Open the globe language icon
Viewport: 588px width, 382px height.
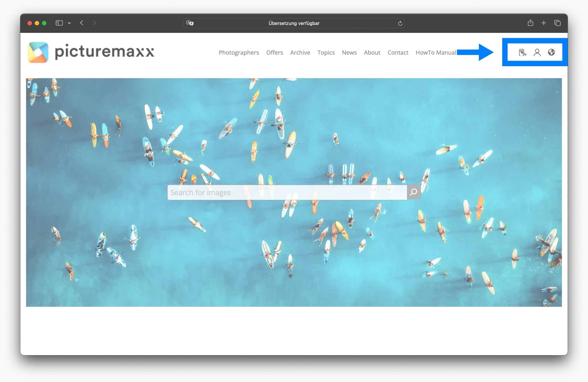click(x=552, y=52)
